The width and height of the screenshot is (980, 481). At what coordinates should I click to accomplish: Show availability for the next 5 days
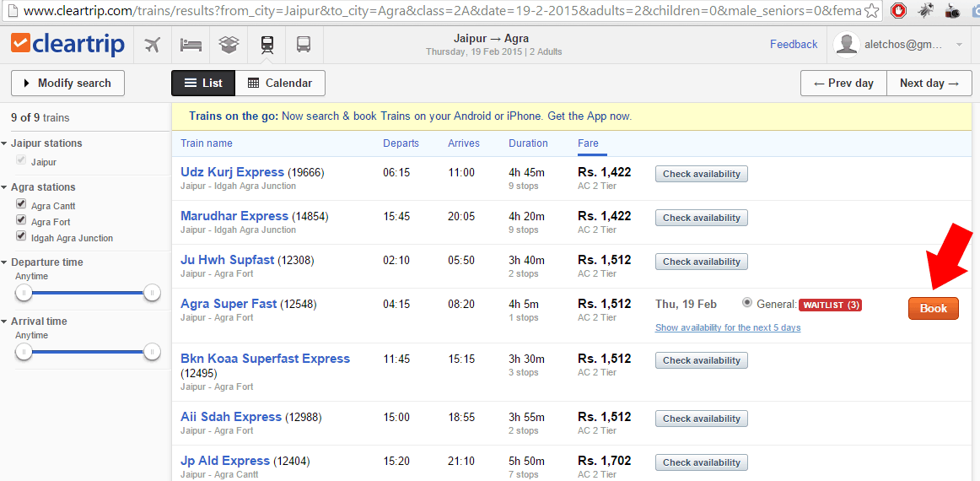click(727, 327)
